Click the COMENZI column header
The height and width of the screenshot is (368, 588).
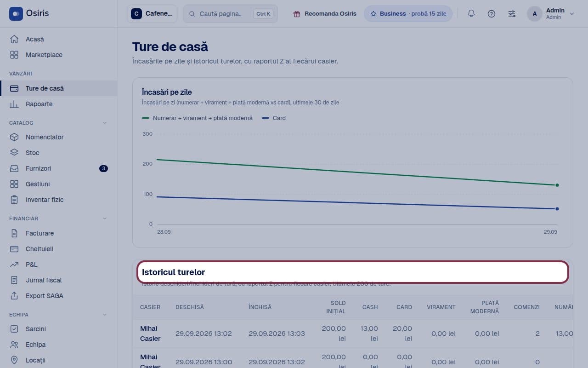pos(526,307)
